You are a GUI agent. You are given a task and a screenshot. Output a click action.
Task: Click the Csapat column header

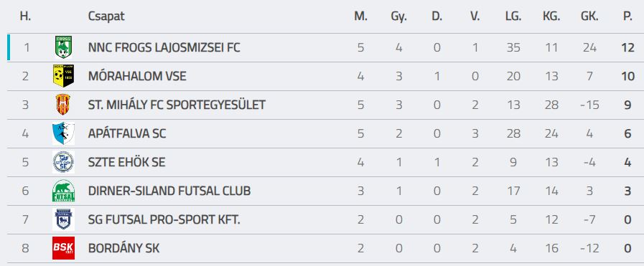[x=106, y=16]
